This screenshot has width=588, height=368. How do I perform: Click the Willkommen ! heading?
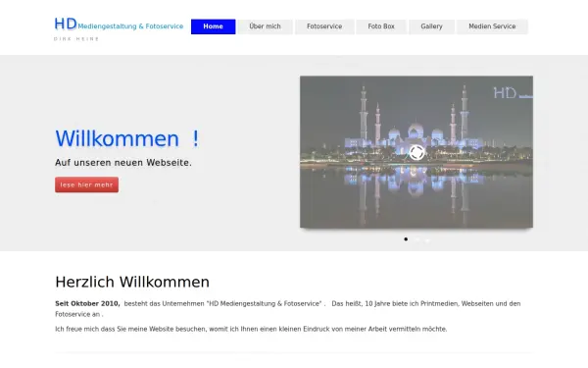pyautogui.click(x=127, y=138)
